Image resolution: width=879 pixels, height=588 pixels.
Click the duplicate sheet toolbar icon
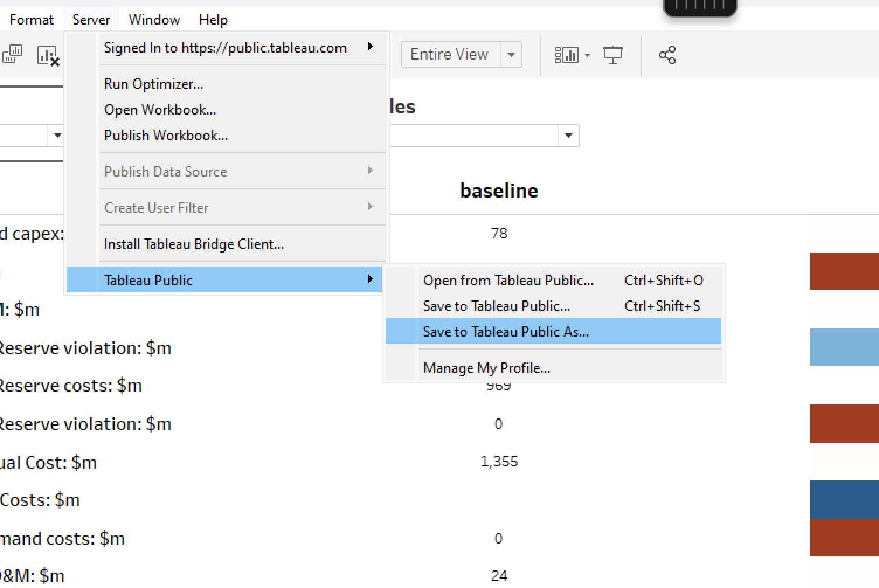(x=12, y=55)
